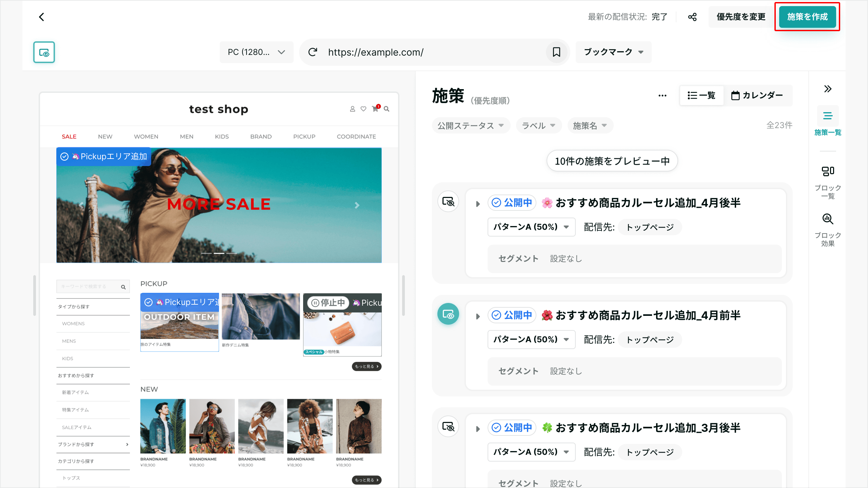The height and width of the screenshot is (488, 868).
Task: Grab the preview pane right scrollbar handle
Action: click(x=403, y=296)
